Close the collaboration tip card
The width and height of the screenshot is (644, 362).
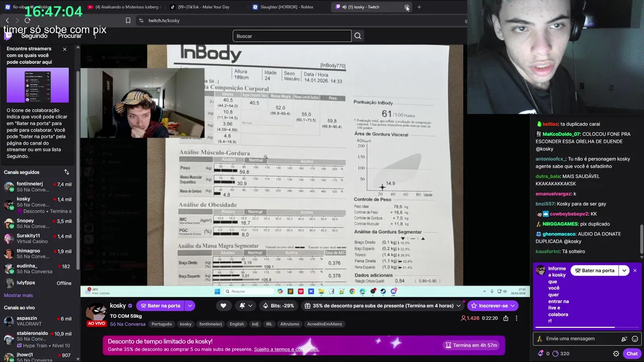coord(64,49)
